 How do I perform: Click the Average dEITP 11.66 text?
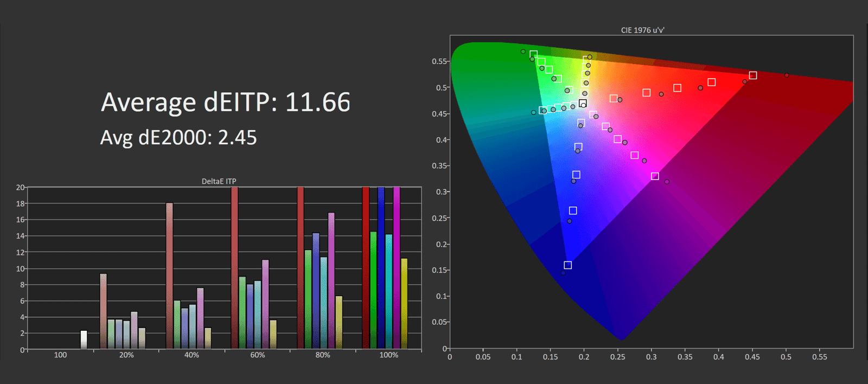point(226,103)
